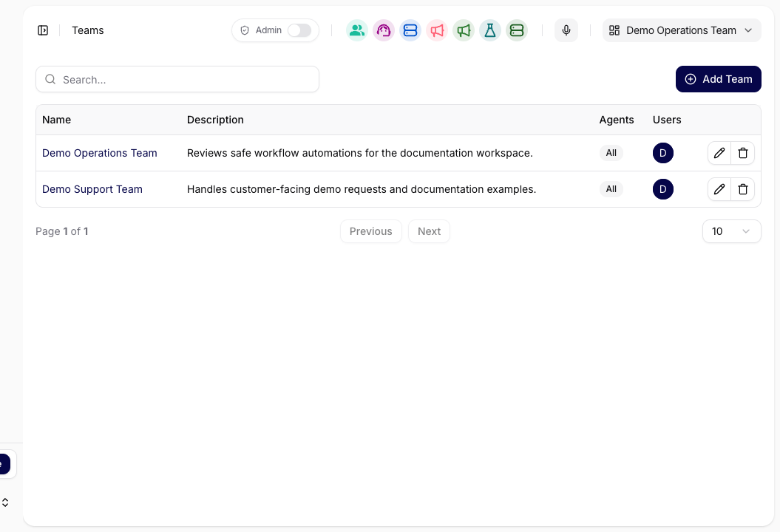This screenshot has width=780, height=532.
Task: Select the green megaphone icon
Action: pyautogui.click(x=463, y=30)
